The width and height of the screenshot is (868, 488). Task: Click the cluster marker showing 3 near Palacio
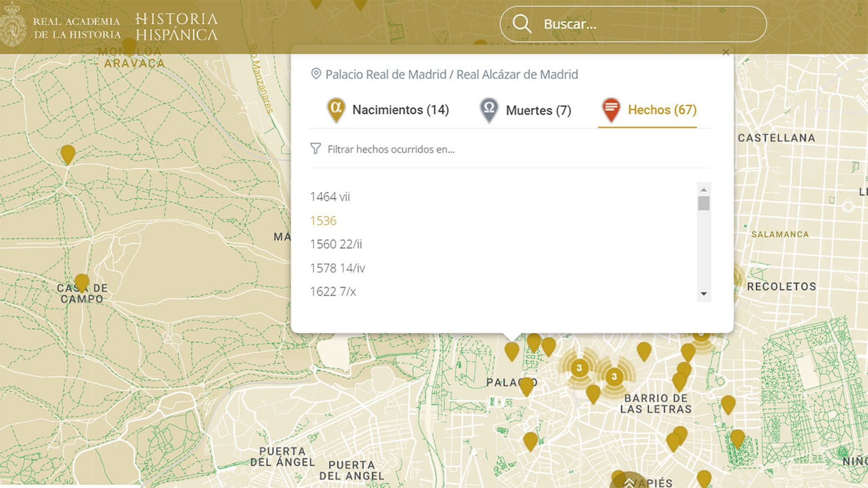pyautogui.click(x=578, y=368)
